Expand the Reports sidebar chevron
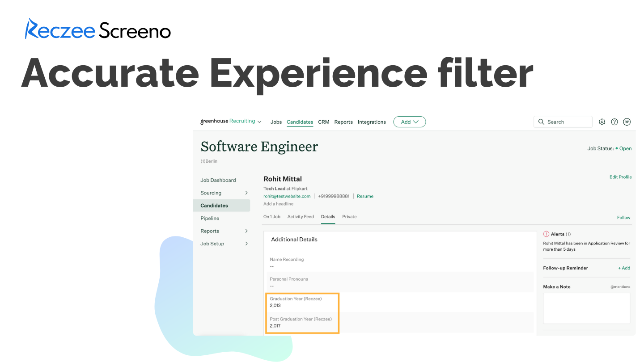The height and width of the screenshot is (362, 644). click(246, 231)
